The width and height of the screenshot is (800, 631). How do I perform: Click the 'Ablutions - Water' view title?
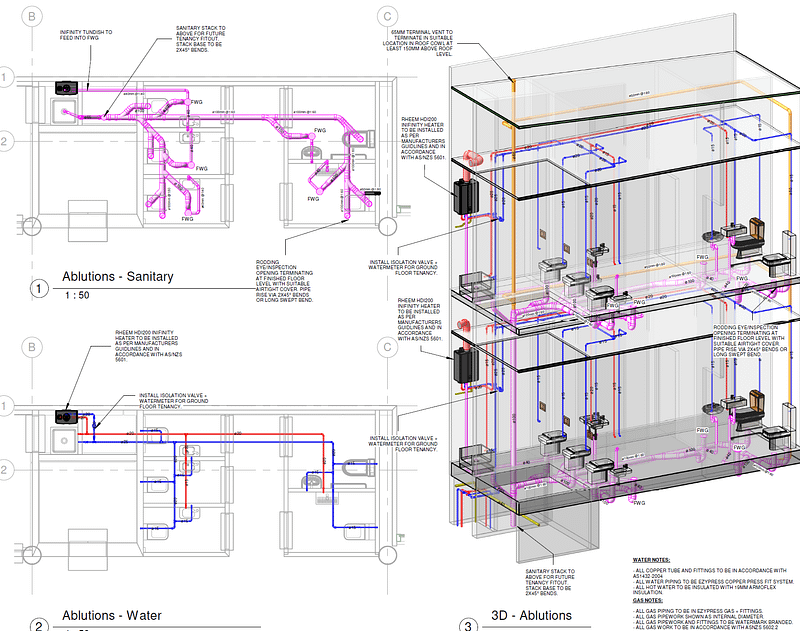click(x=111, y=616)
